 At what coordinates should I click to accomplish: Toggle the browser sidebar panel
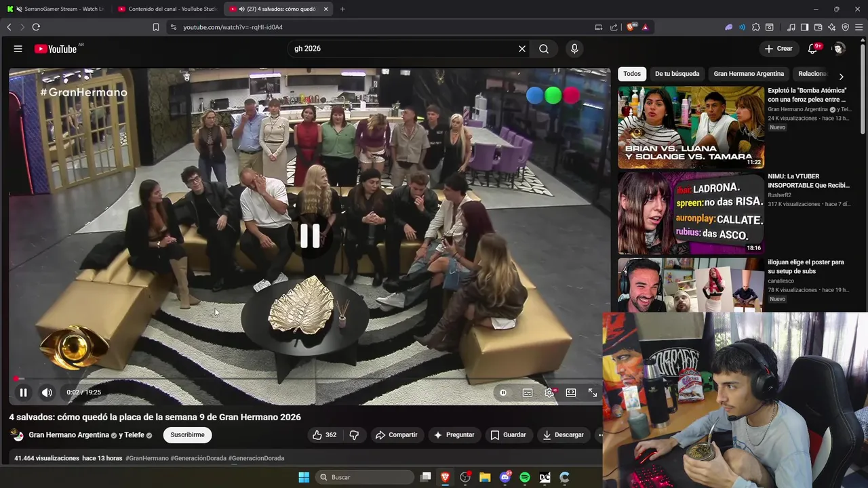pyautogui.click(x=804, y=27)
